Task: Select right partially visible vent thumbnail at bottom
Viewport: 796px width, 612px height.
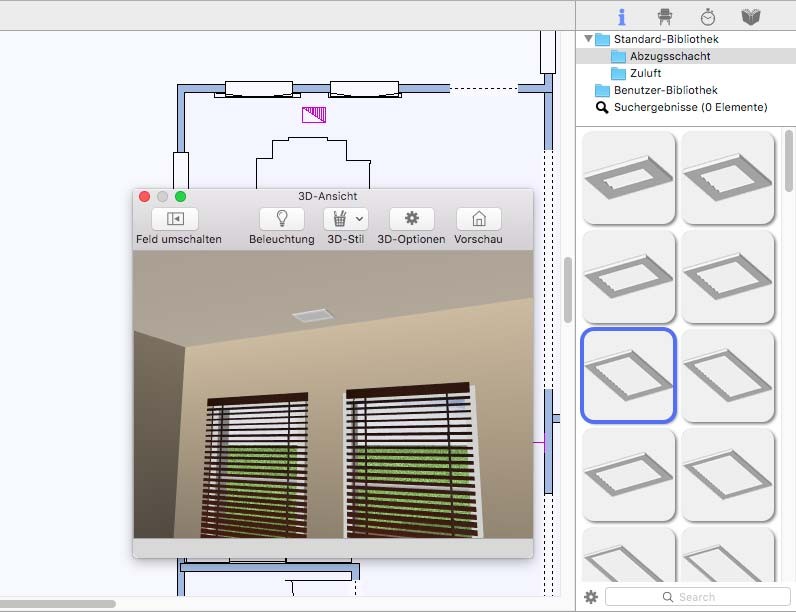Action: click(728, 555)
